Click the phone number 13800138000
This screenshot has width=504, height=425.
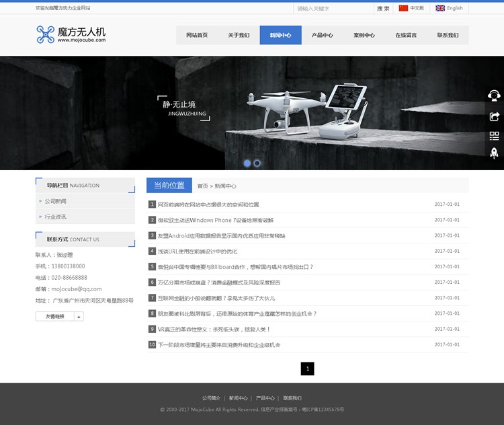click(x=68, y=266)
